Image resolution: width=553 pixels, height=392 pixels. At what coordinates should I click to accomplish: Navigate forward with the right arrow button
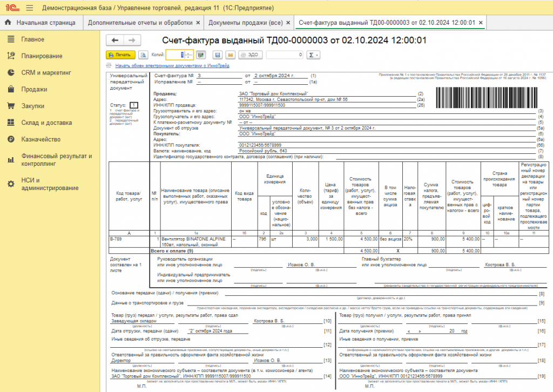[x=132, y=40]
